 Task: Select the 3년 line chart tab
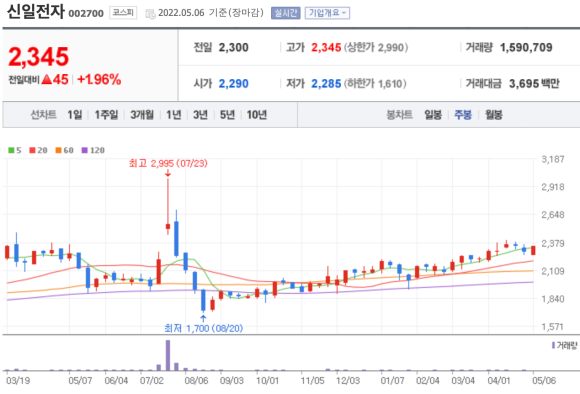click(x=200, y=115)
